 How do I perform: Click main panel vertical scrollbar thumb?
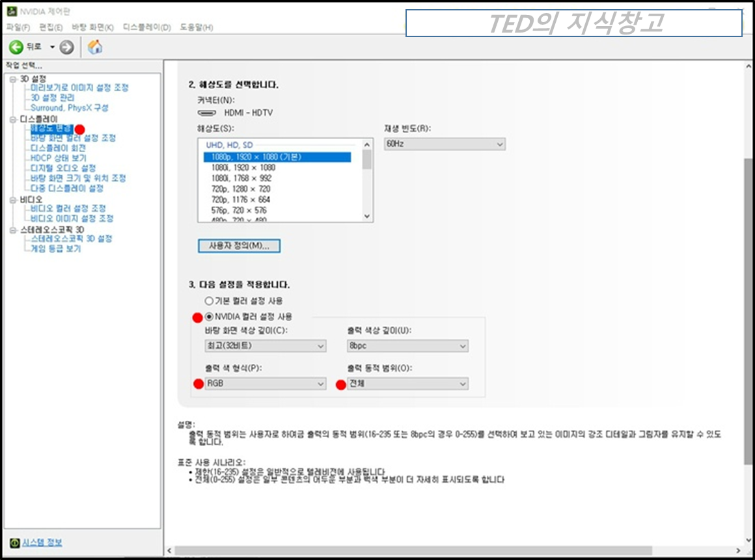tap(748, 311)
